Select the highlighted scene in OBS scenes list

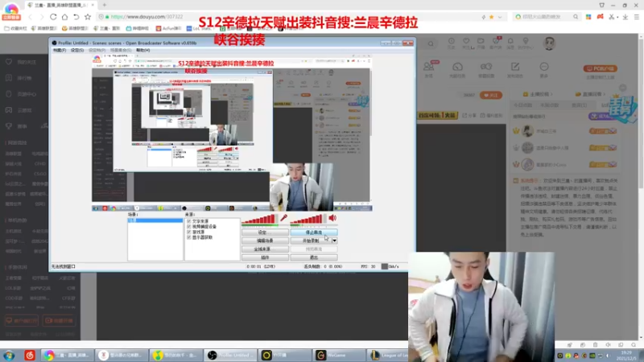tap(155, 220)
